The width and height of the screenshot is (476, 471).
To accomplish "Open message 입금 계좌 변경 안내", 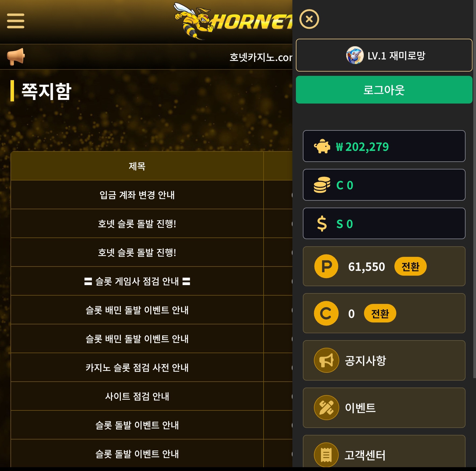I will click(x=137, y=195).
